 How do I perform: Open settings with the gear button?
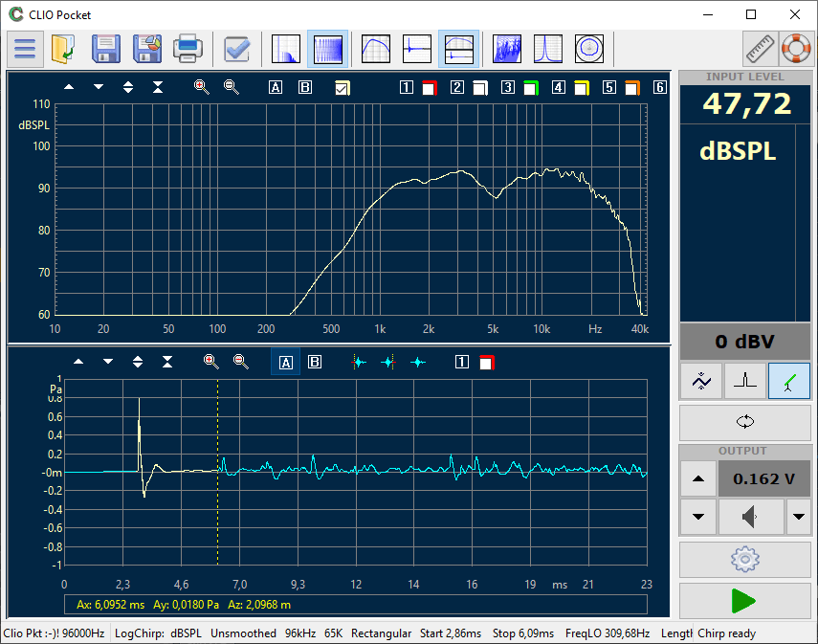(x=744, y=557)
